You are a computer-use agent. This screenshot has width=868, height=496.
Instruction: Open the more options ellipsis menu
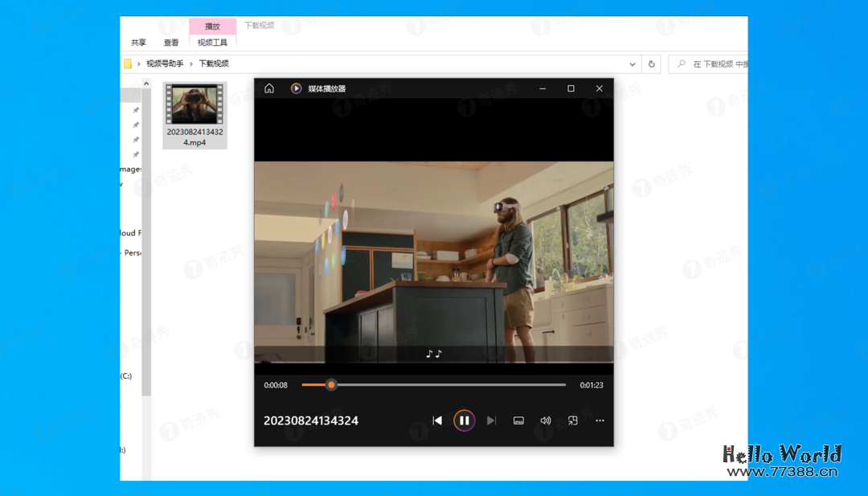click(x=600, y=420)
